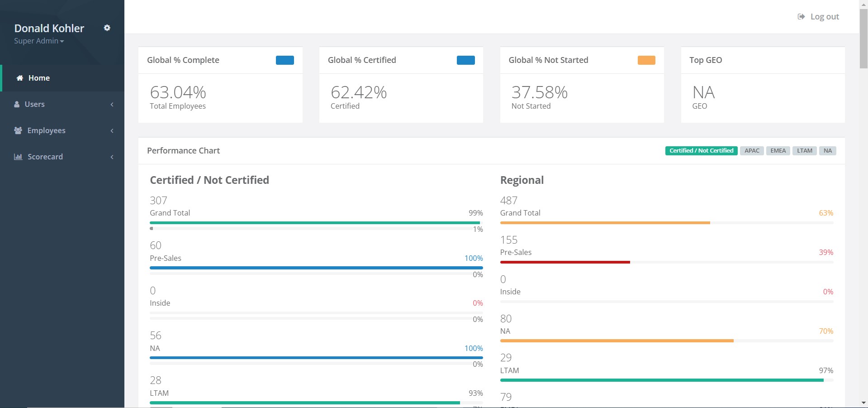Image resolution: width=868 pixels, height=408 pixels.
Task: Click the Log out link
Action: pyautogui.click(x=818, y=17)
